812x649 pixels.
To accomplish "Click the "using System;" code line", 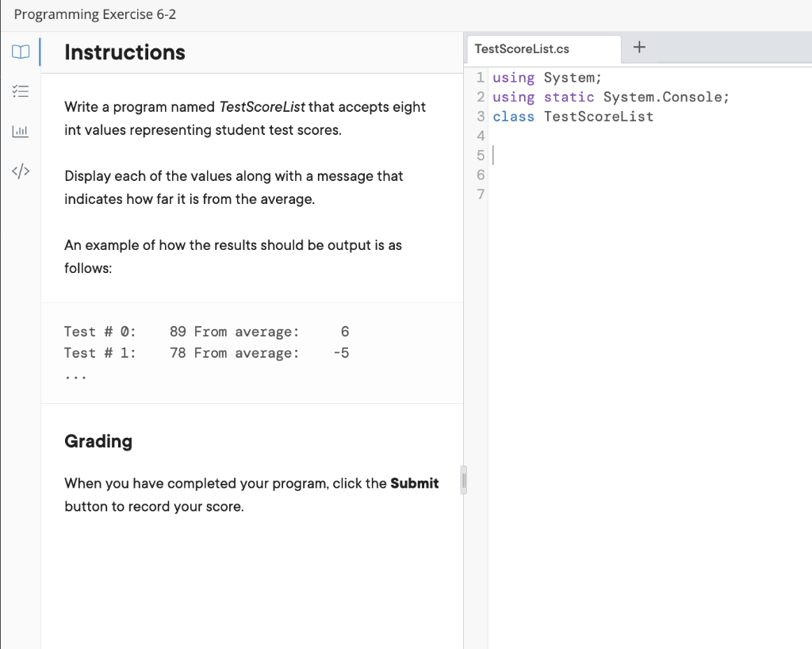I will point(547,78).
